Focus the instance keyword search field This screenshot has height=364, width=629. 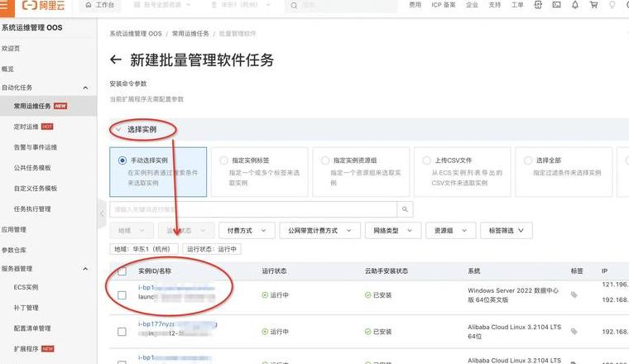(x=253, y=209)
